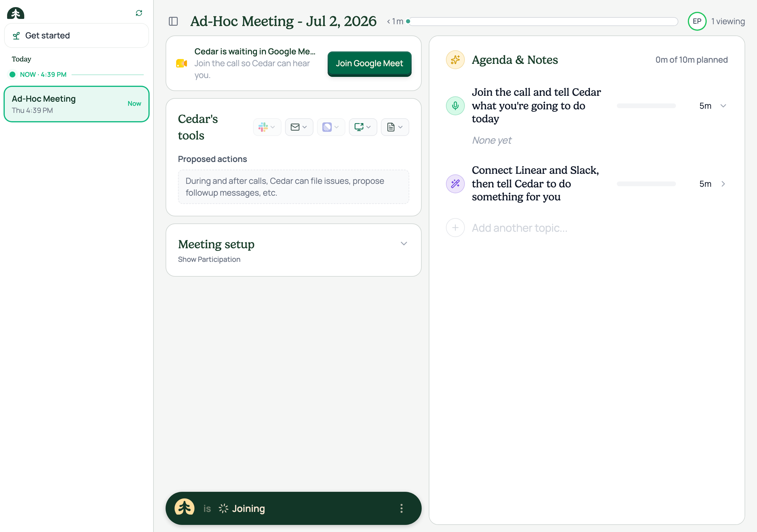The height and width of the screenshot is (532, 757).
Task: Click the Cedar is waiting in Google Meet text
Action: tap(255, 51)
